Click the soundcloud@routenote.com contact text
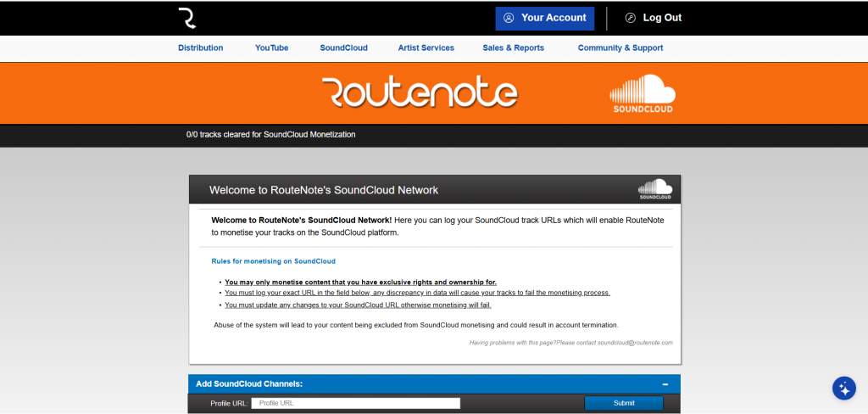The image size is (868, 414). (635, 343)
